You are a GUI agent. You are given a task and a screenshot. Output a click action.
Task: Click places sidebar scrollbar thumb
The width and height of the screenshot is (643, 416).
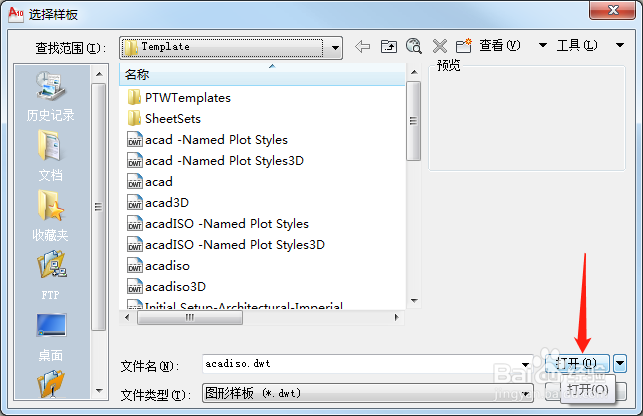pyautogui.click(x=98, y=206)
